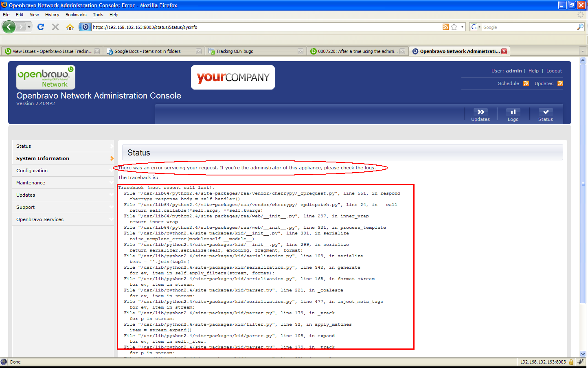Open the View menu
The image size is (588, 368).
[34, 15]
